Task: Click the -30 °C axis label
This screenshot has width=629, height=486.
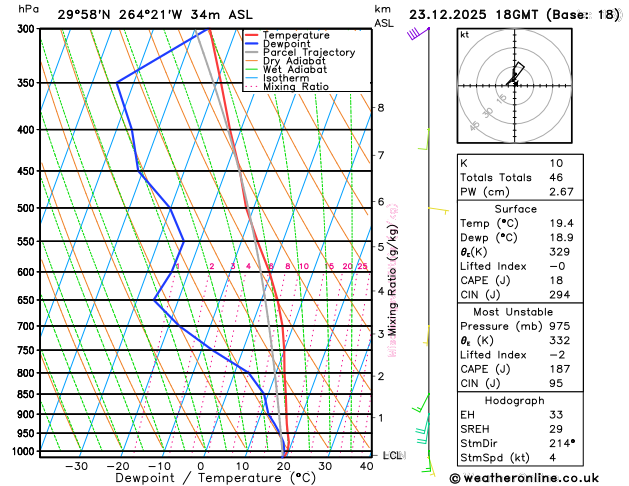Action: click(x=76, y=467)
